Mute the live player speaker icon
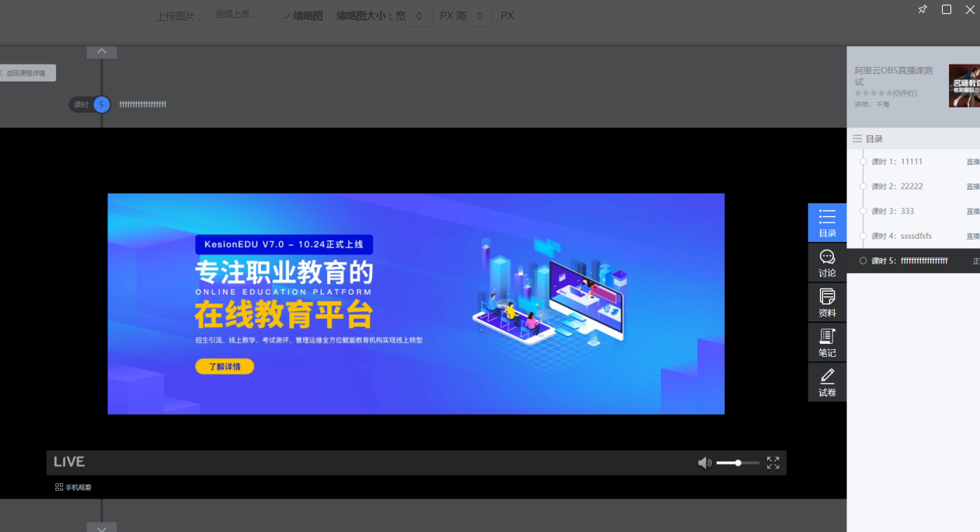 click(704, 463)
